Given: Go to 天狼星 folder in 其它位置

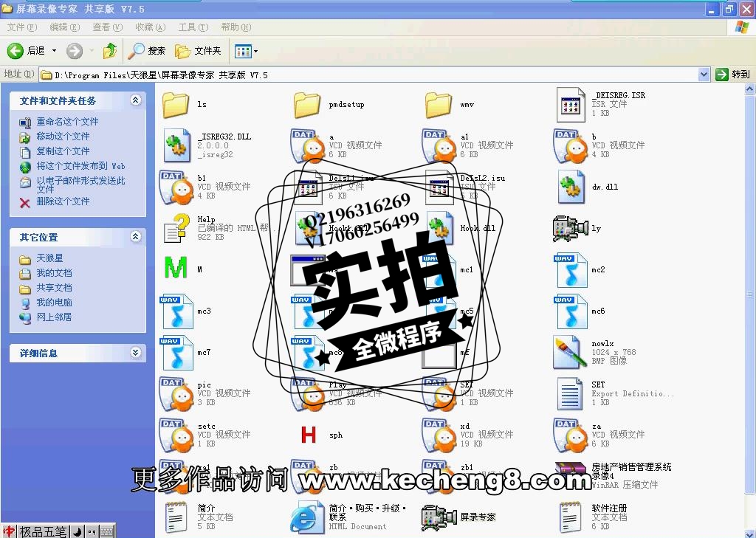Looking at the screenshot, I should pos(49,258).
